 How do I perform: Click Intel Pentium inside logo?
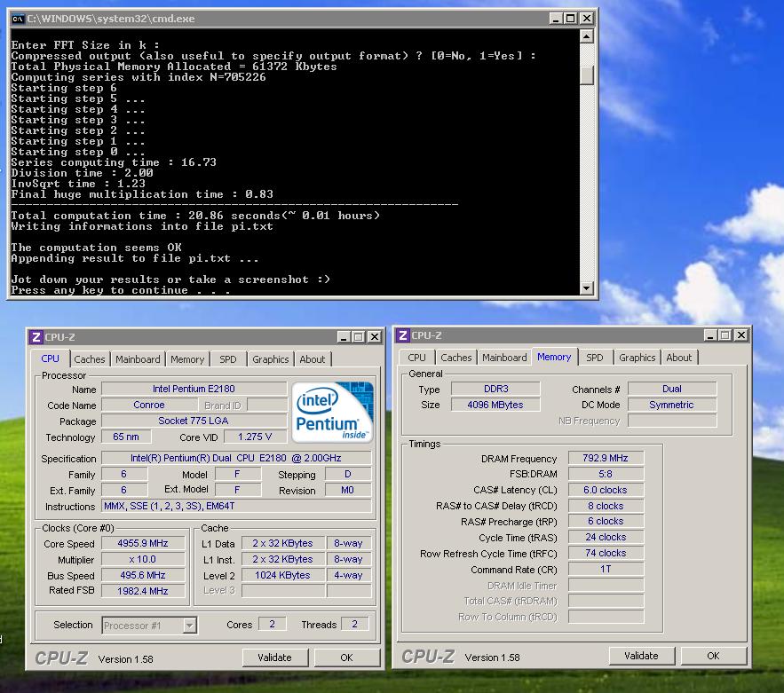[332, 413]
